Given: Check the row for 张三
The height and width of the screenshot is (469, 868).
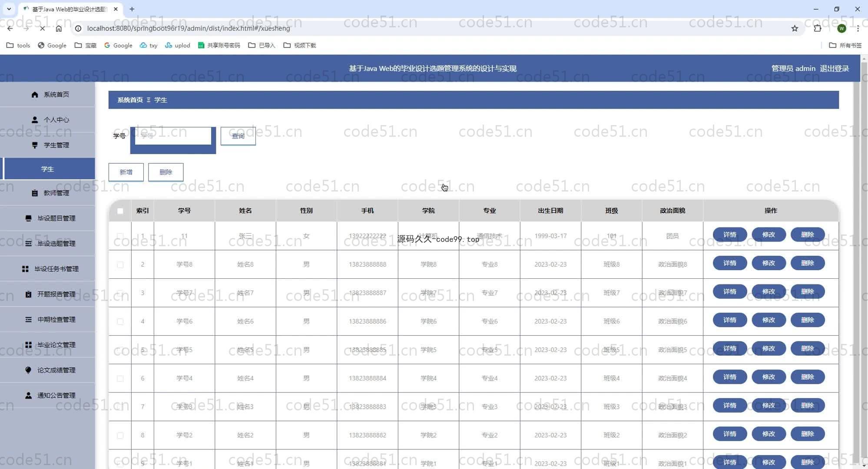Looking at the screenshot, I should coord(120,236).
